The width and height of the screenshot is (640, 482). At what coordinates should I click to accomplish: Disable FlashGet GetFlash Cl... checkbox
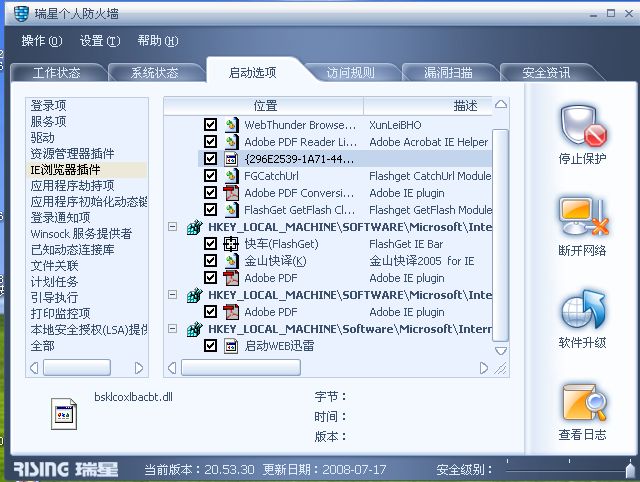(x=210, y=210)
